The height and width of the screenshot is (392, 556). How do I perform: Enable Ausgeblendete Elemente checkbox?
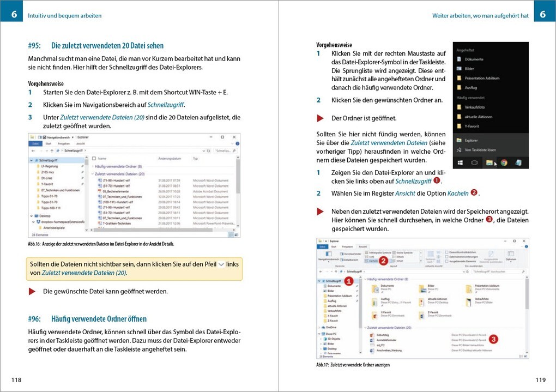[x=447, y=261]
